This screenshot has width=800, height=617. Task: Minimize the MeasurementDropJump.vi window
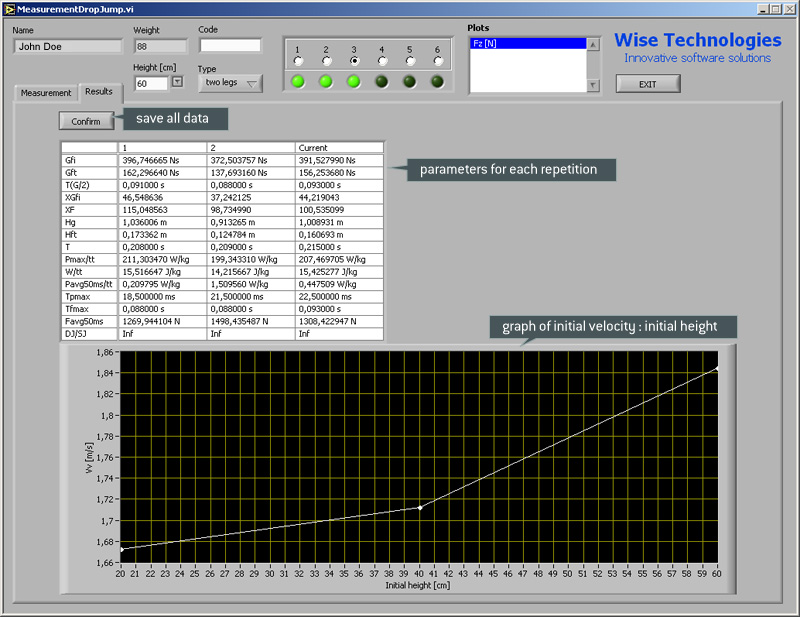pyautogui.click(x=763, y=9)
